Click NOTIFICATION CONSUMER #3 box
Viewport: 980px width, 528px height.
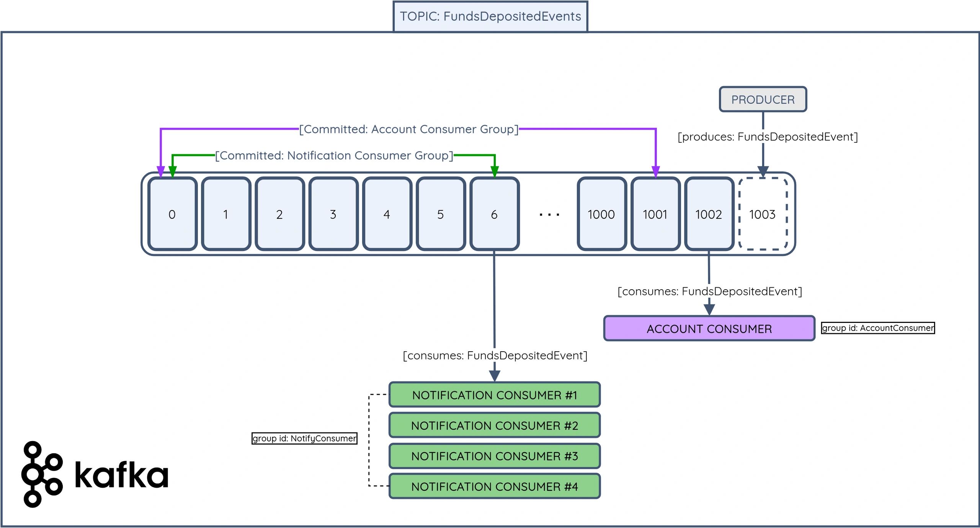point(494,456)
